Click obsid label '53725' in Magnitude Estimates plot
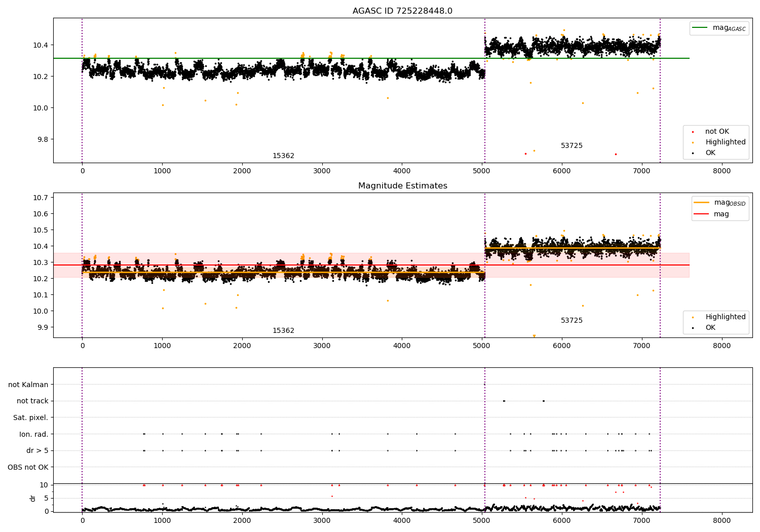Viewport: 760px width, 532px height. coord(572,321)
